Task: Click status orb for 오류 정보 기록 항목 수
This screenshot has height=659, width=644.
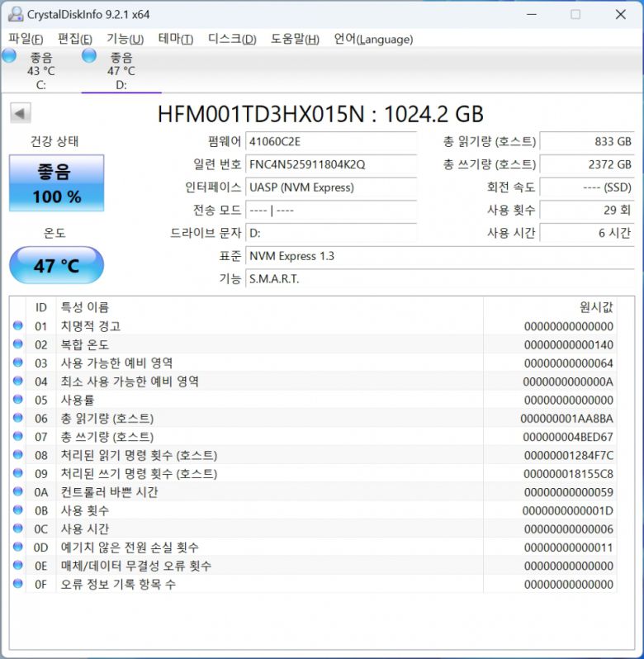Action: (x=18, y=584)
